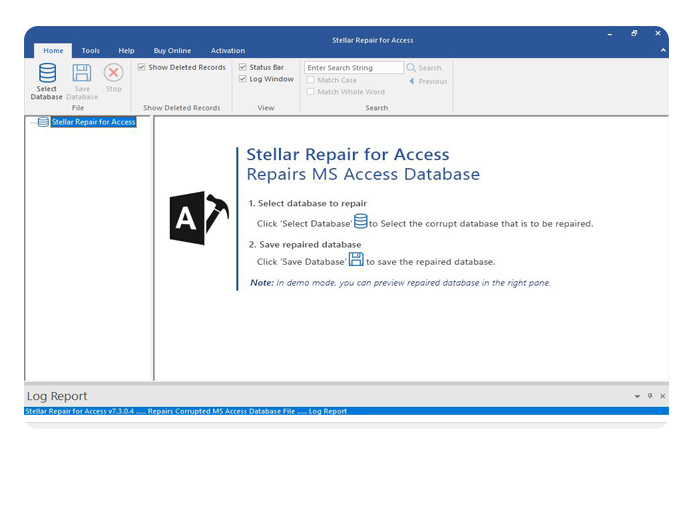699x518 pixels.
Task: Click the log entry line about v7.3.0.4
Action: click(x=346, y=411)
